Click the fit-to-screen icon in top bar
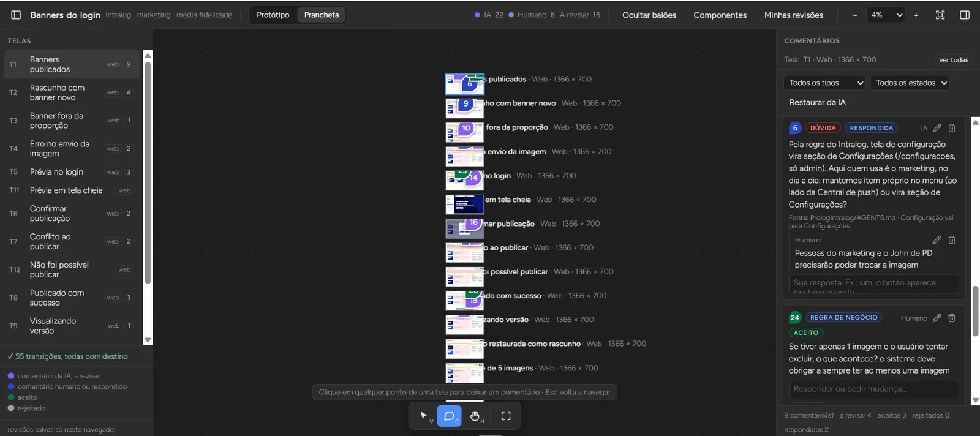980x436 pixels. coord(940,15)
